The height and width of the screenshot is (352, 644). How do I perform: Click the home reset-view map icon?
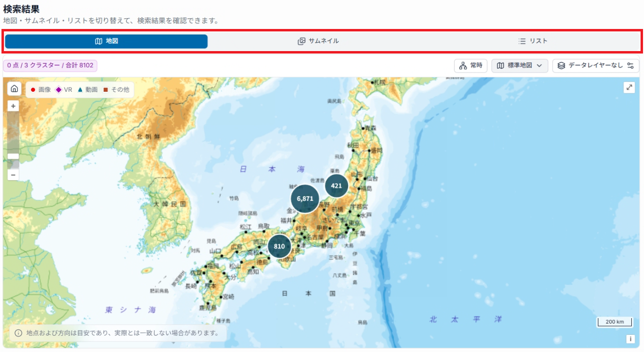[x=14, y=89]
